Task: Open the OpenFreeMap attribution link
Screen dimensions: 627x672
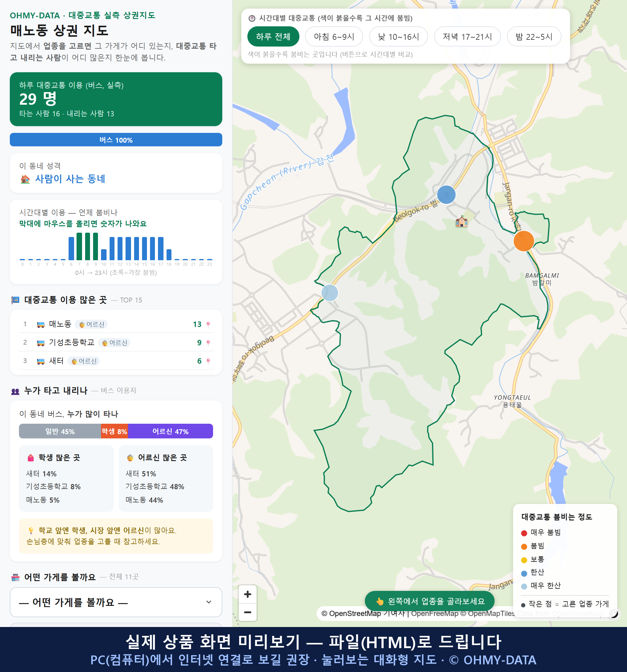Action: (435, 613)
